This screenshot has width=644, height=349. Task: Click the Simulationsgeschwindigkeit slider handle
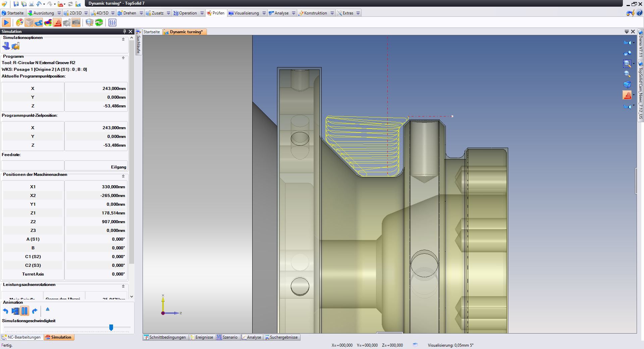(x=111, y=328)
